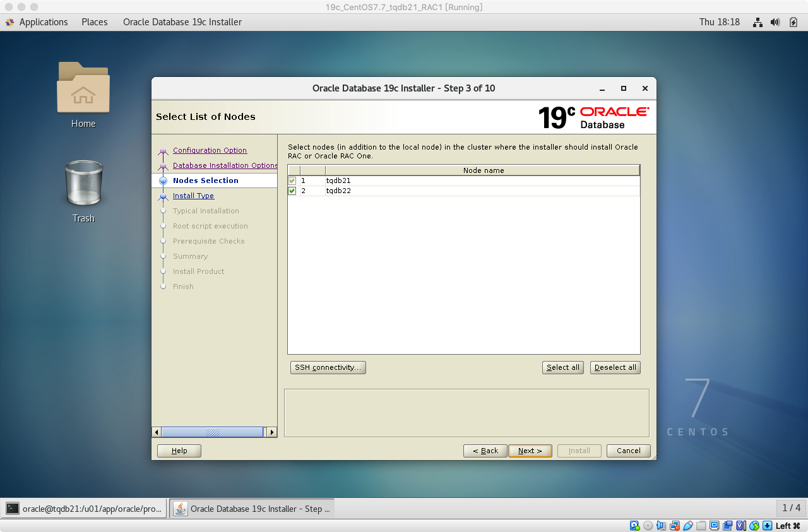This screenshot has height=532, width=808.
Task: Click the Help button
Action: click(x=179, y=451)
